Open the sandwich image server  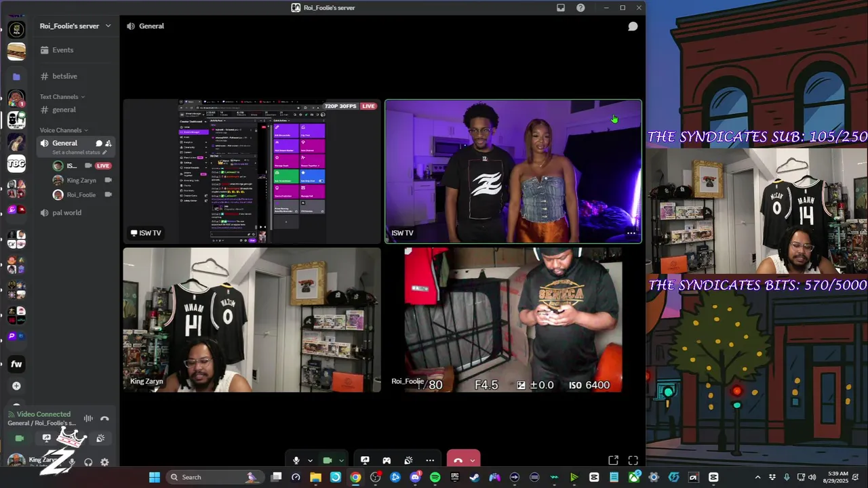[x=16, y=52]
